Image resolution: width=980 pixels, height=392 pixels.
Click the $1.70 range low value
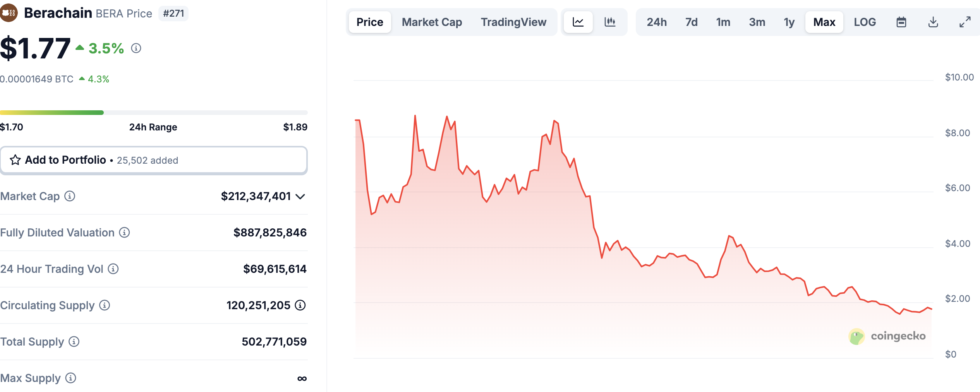tap(12, 127)
